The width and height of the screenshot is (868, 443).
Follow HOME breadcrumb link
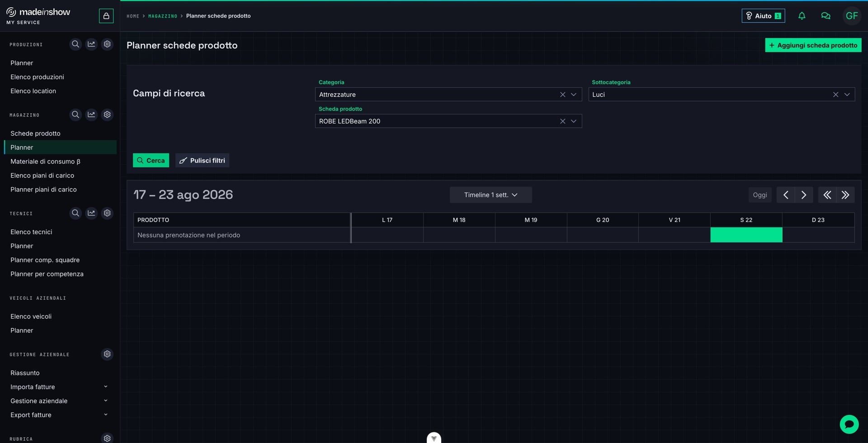tap(133, 16)
